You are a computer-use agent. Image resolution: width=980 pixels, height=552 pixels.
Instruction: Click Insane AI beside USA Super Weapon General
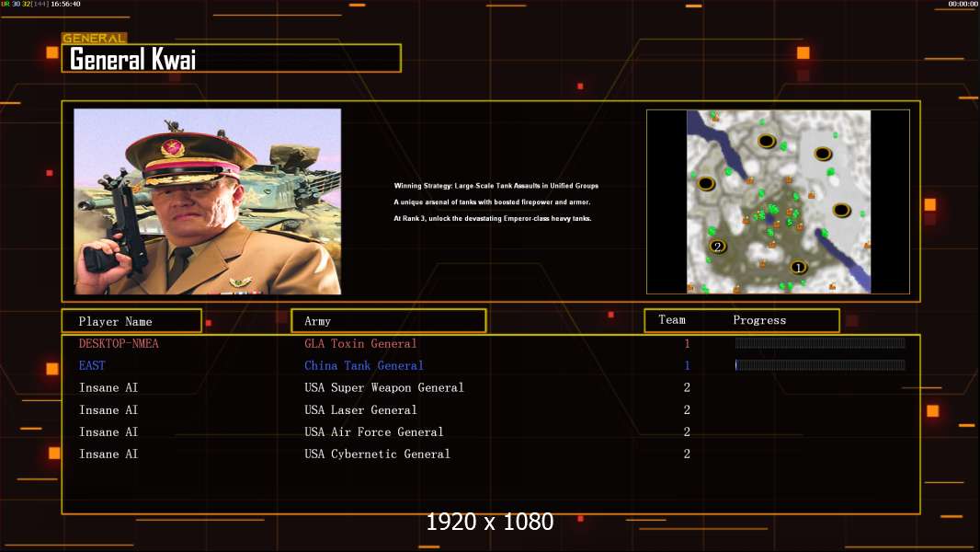click(108, 387)
